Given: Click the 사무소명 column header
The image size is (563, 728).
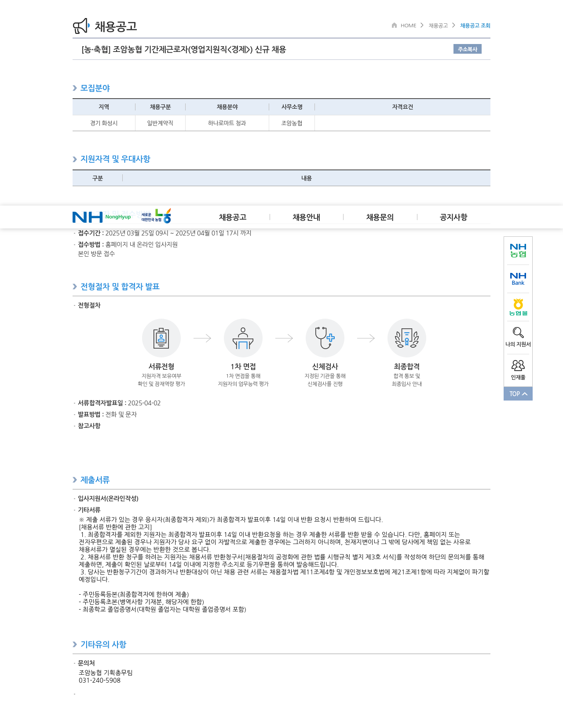Looking at the screenshot, I should (x=292, y=107).
